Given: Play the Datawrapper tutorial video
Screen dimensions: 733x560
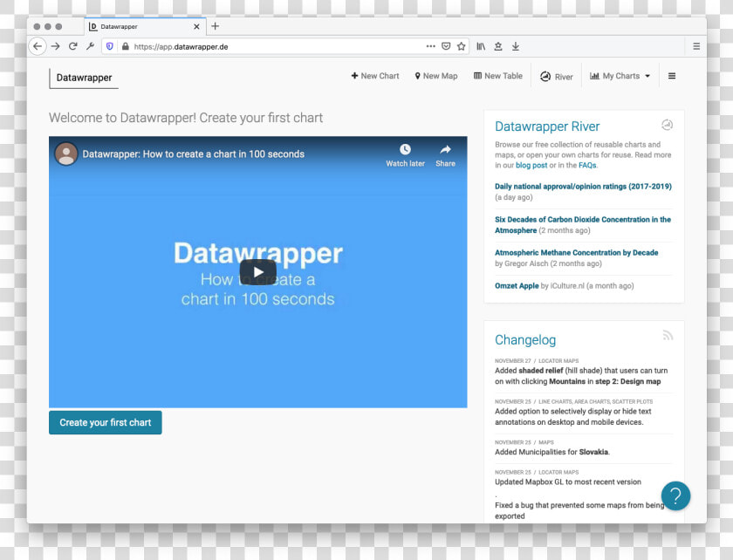Looking at the screenshot, I should 258,272.
